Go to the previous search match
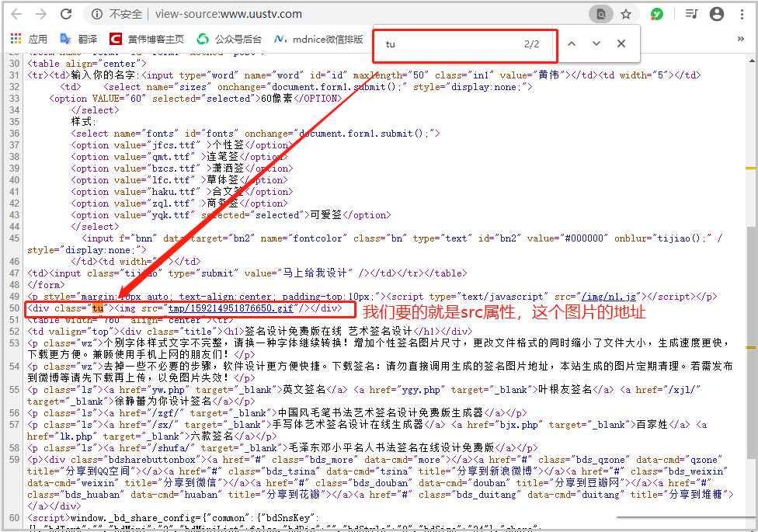 click(572, 44)
